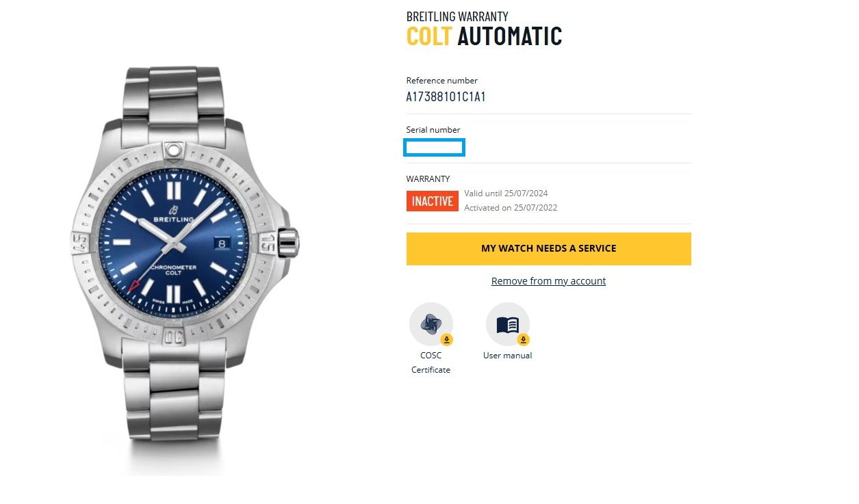The image size is (859, 504).
Task: Click the COLT AUTOMATIC heading
Action: 484,36
